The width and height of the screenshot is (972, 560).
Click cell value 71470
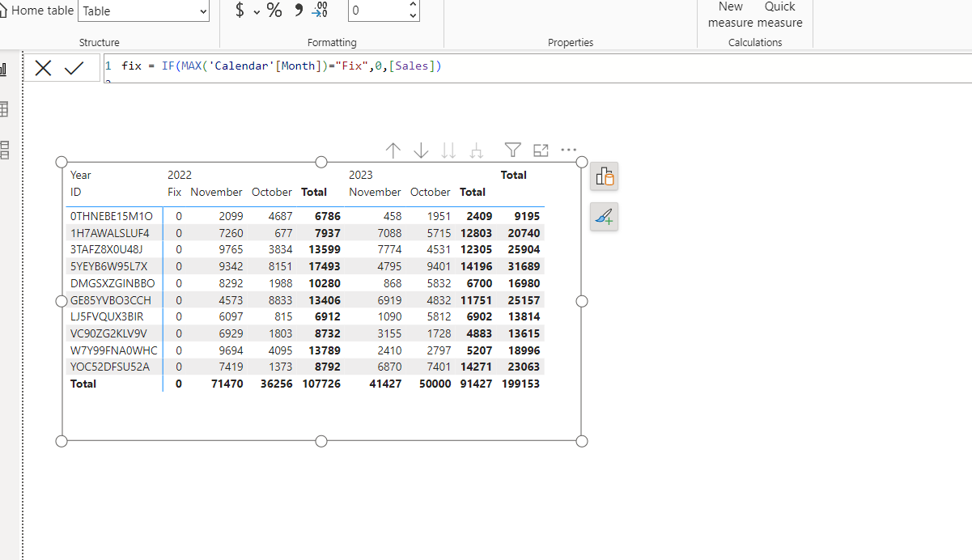227,384
